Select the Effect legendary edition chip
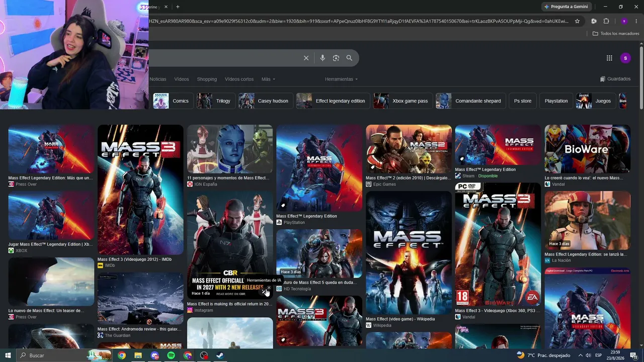The width and height of the screenshot is (644, 362). (333, 101)
